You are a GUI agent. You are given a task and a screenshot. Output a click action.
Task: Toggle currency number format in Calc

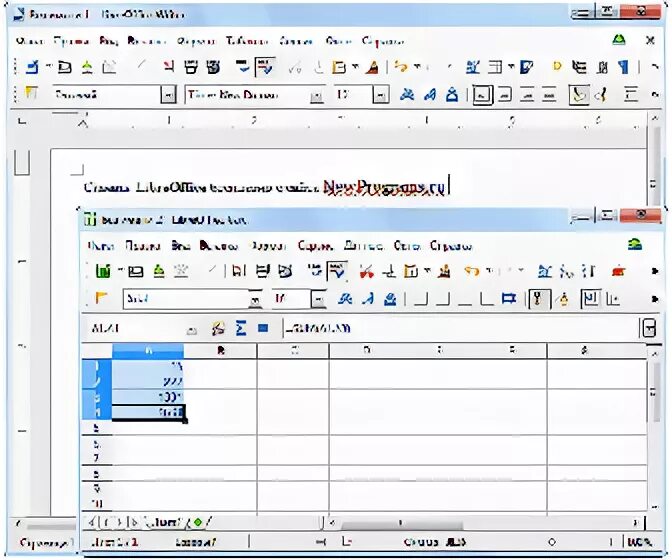coord(539,299)
